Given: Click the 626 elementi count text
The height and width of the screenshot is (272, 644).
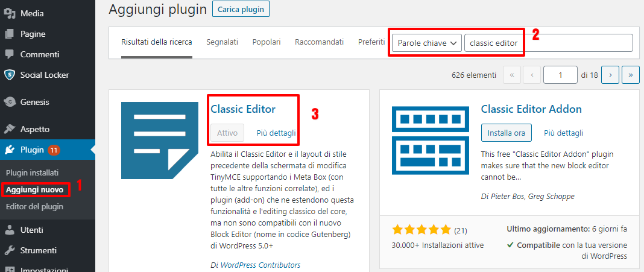Looking at the screenshot, I should coord(473,75).
